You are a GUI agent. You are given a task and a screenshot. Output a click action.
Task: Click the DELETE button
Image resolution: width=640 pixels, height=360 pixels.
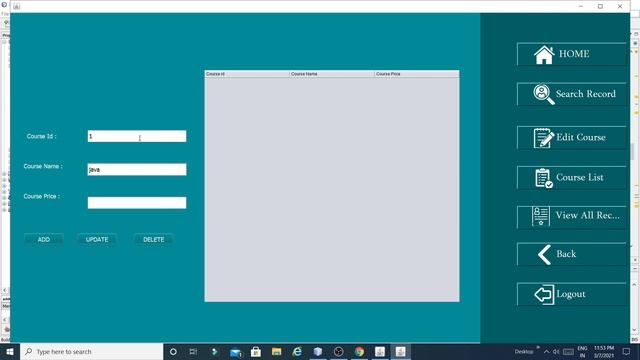153,240
